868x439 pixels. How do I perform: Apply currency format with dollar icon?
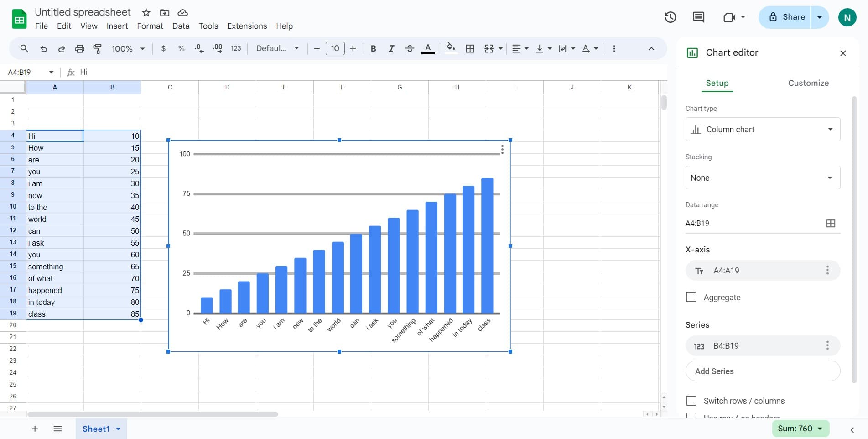pyautogui.click(x=163, y=48)
